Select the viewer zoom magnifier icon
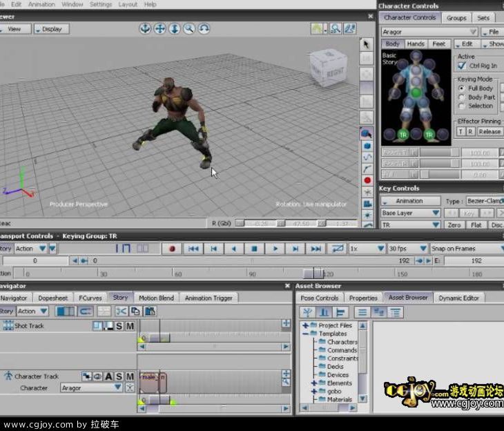The height and width of the screenshot is (431, 504). tap(189, 28)
